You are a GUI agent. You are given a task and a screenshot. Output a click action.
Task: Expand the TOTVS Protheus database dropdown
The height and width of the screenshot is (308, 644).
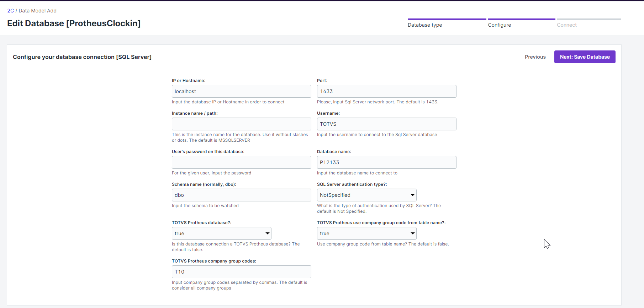pyautogui.click(x=221, y=233)
